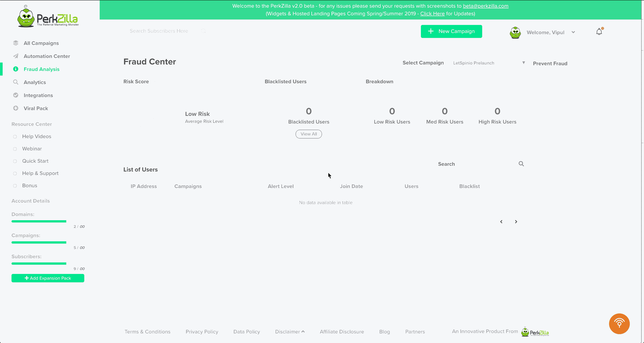The image size is (644, 343).
Task: Click the Domains usage progress bar
Action: pos(39,221)
